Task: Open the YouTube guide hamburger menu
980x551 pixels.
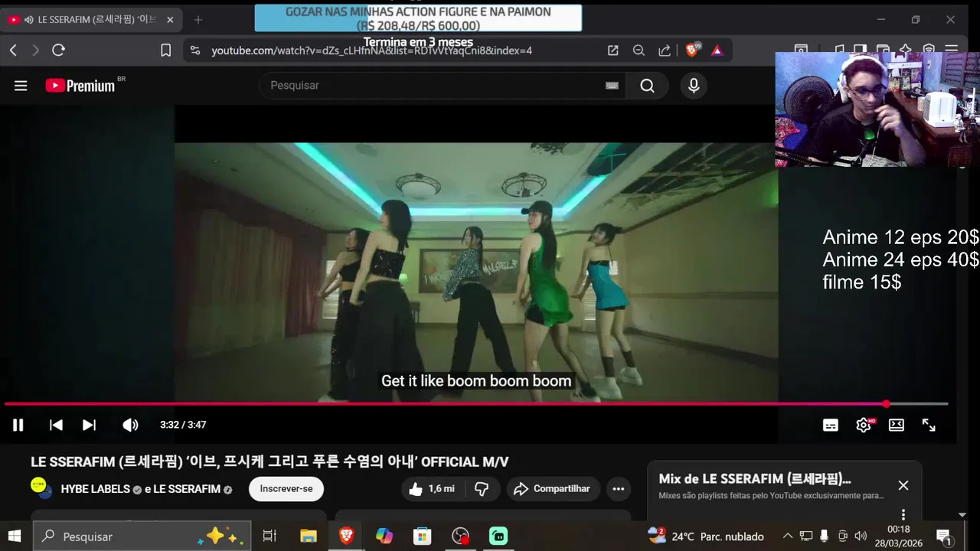Action: coord(21,86)
